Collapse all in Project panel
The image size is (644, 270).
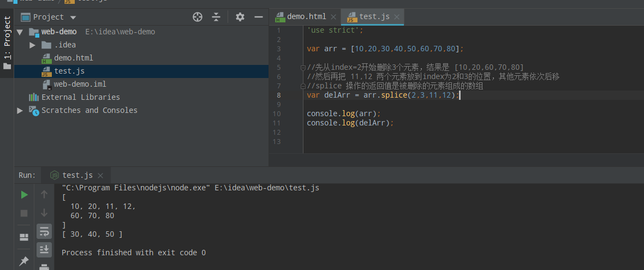[217, 17]
